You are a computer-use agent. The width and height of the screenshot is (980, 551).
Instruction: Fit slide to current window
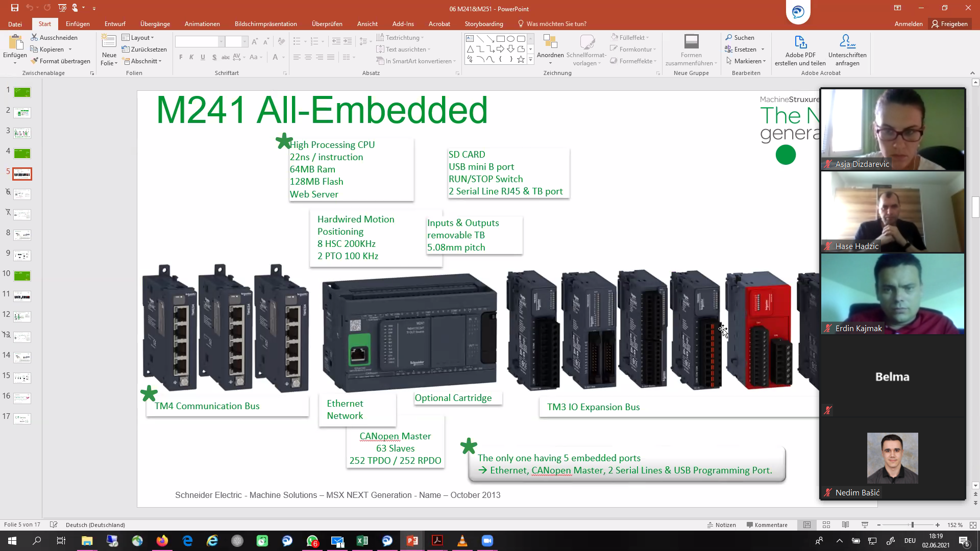[973, 524]
